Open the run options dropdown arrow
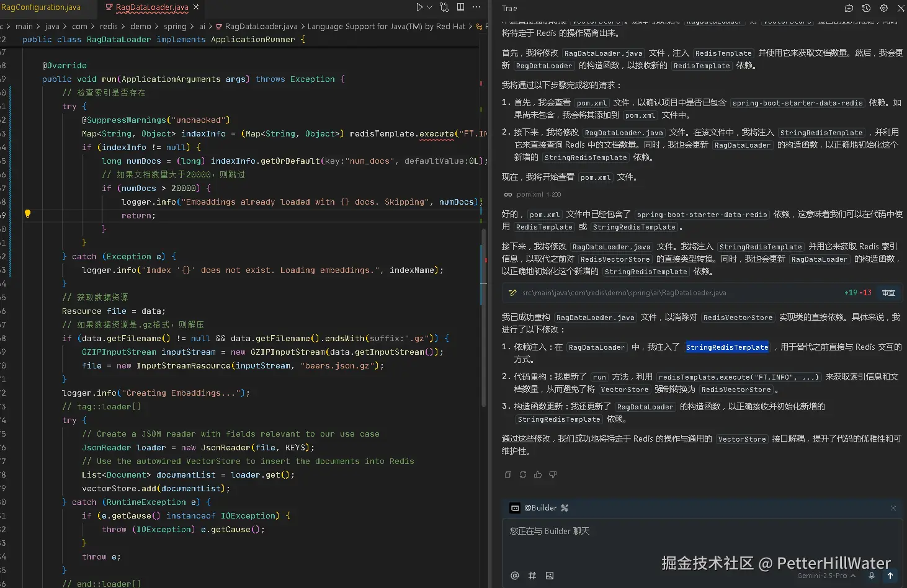Viewport: 907px width, 588px height. [429, 7]
